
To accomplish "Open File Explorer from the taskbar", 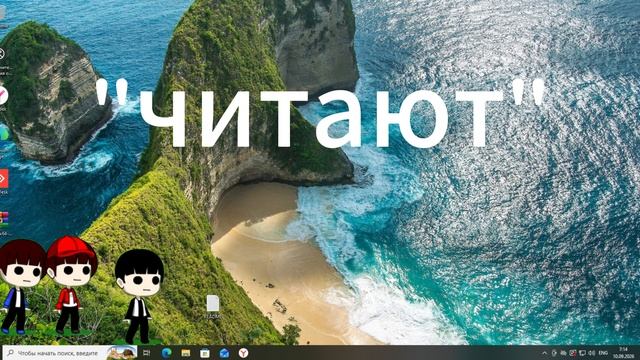I will tap(186, 353).
